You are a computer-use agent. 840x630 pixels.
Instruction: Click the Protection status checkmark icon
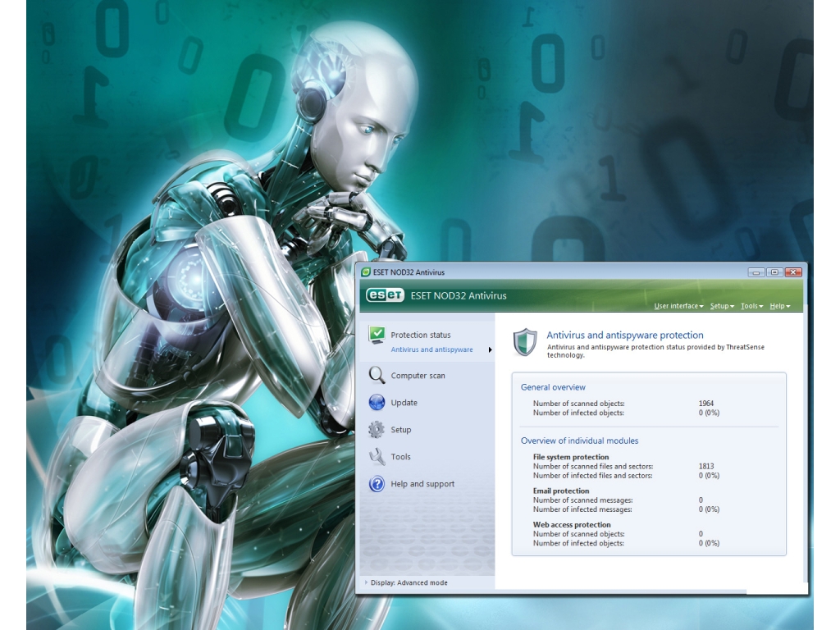pos(377,335)
